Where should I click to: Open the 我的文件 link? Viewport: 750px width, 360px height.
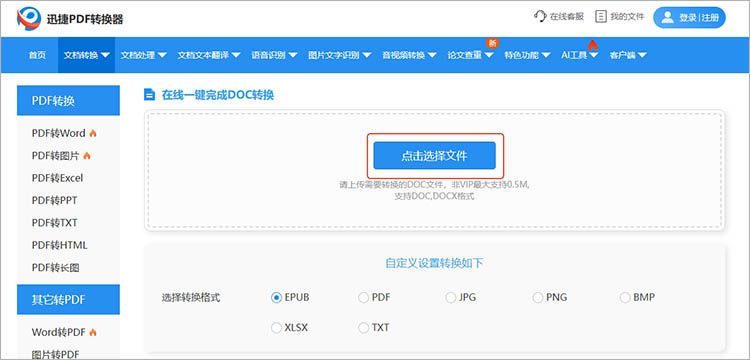coord(627,17)
